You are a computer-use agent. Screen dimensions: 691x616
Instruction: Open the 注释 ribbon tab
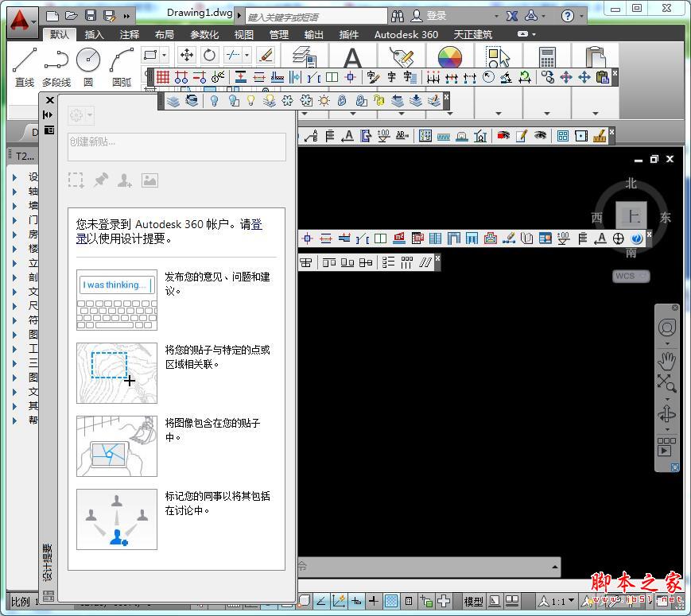pyautogui.click(x=130, y=34)
